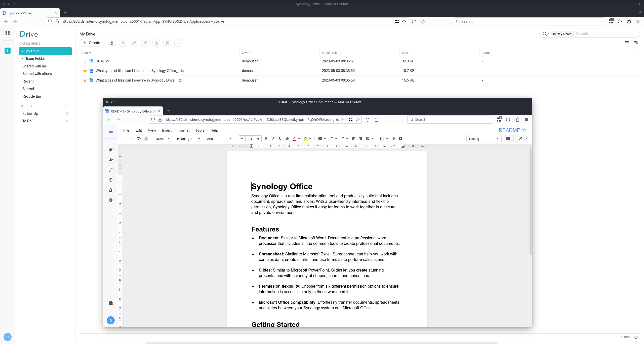Expand Team Folder tree item
The width and height of the screenshot is (644, 344).
(x=22, y=59)
